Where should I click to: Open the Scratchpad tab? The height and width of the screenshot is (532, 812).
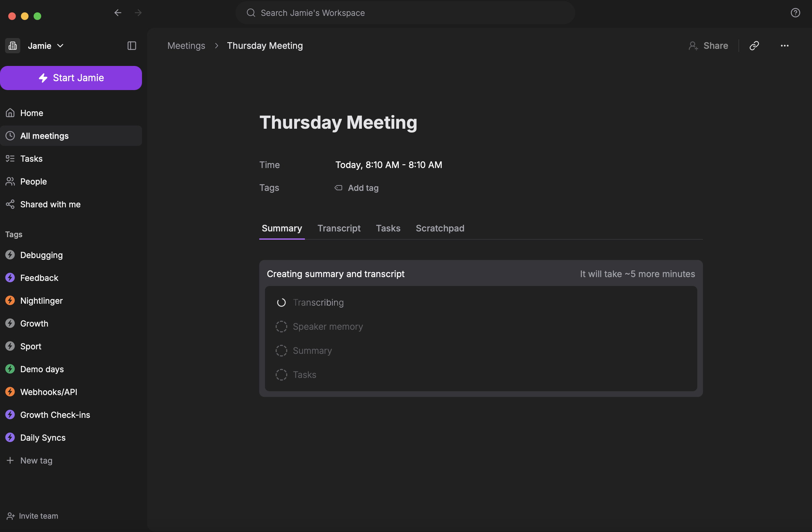440,228
